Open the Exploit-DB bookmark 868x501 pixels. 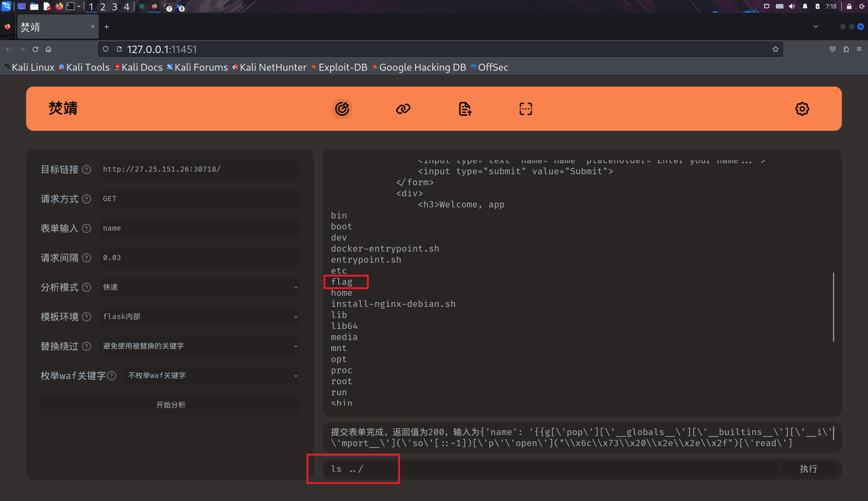(x=342, y=67)
